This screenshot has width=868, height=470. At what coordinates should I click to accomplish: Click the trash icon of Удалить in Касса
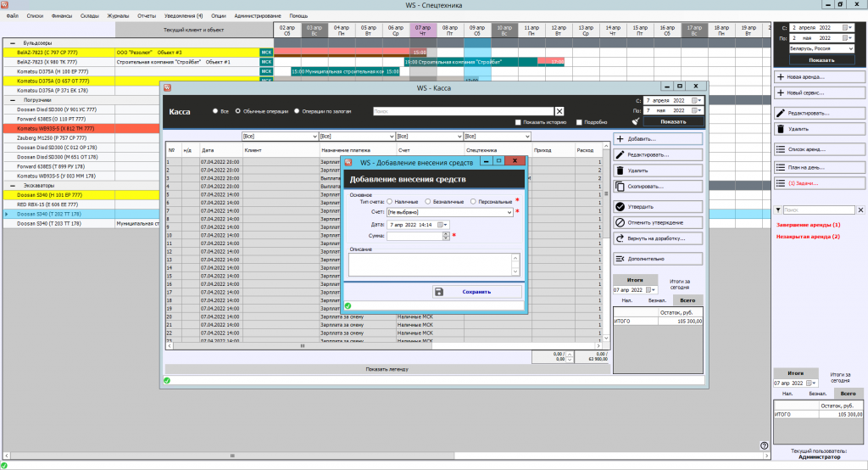pos(620,171)
